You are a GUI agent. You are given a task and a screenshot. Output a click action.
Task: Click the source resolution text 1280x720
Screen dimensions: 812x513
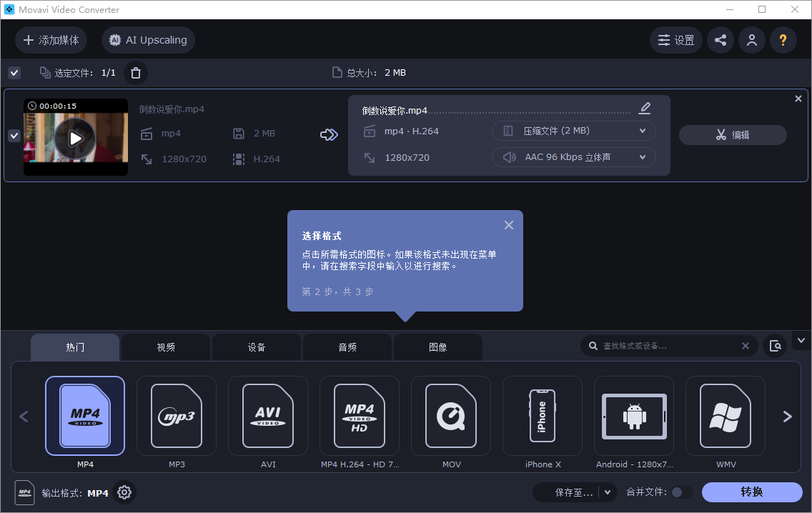[x=184, y=159]
